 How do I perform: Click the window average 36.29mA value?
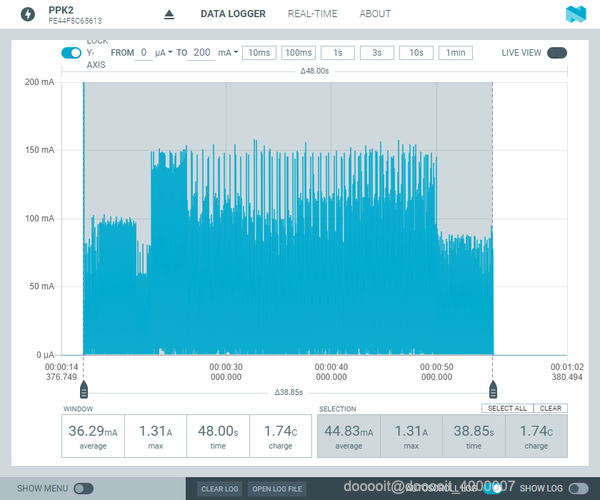tap(93, 432)
